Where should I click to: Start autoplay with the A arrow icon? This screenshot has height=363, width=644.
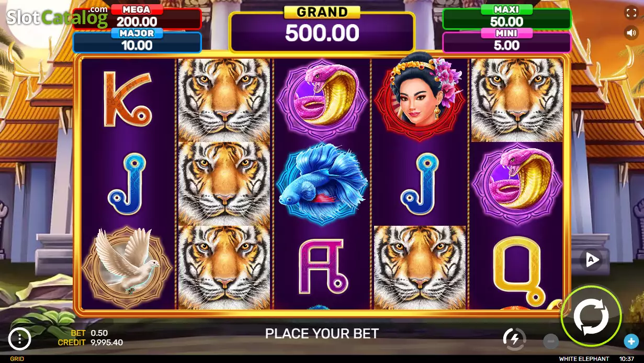pyautogui.click(x=591, y=259)
